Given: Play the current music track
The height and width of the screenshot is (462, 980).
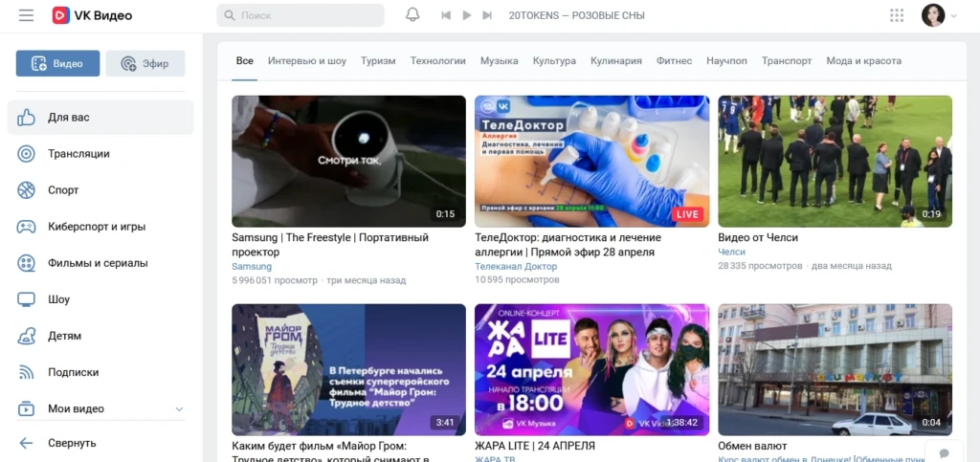Looking at the screenshot, I should (x=466, y=15).
